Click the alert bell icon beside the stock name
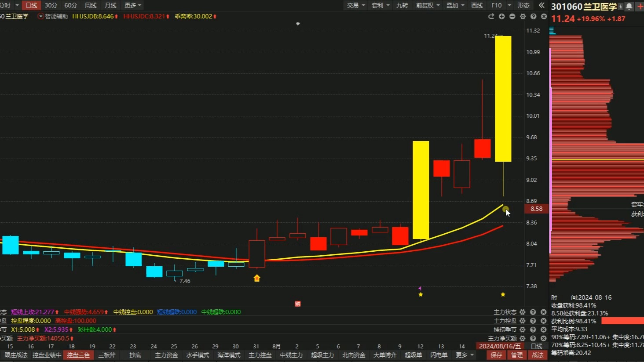Viewport: 644px width, 362px height. click(629, 6)
